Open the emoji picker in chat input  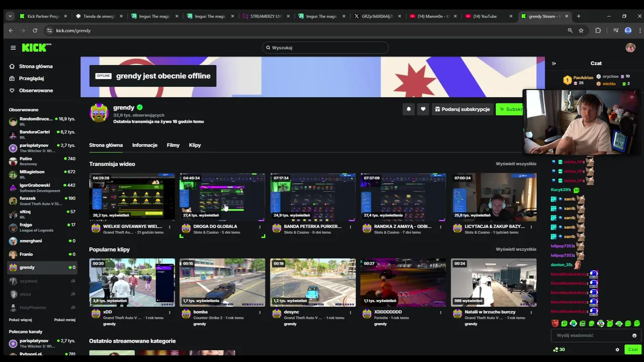tap(634, 335)
